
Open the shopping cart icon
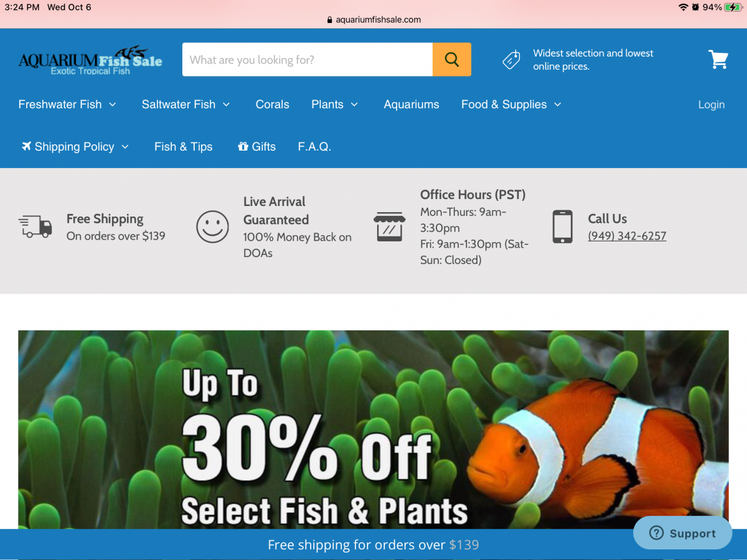tap(718, 60)
